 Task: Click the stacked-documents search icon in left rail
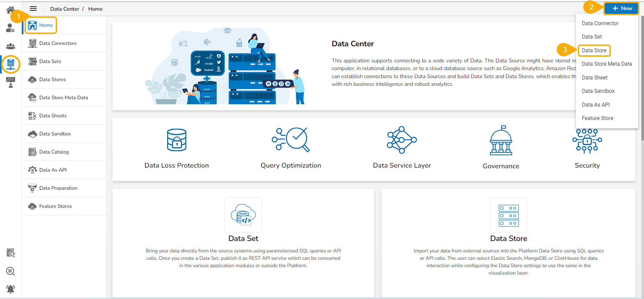10,253
